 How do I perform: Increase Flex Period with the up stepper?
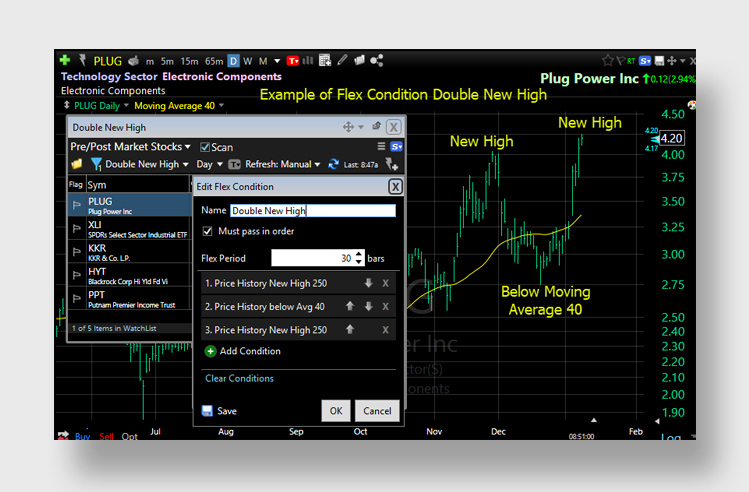(359, 254)
